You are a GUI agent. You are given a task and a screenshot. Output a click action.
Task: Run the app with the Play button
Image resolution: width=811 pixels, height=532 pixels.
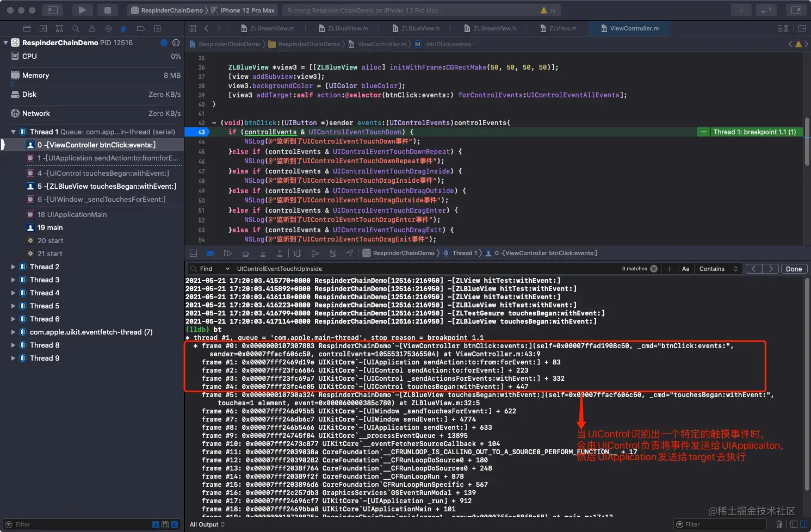(82, 10)
